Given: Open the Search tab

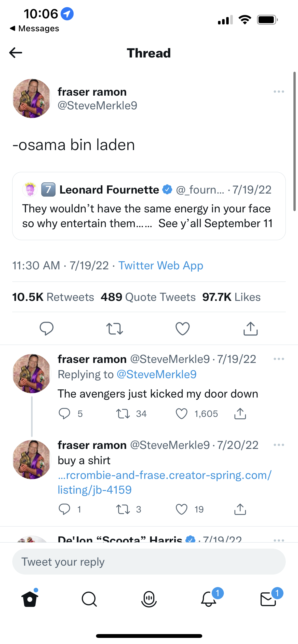Looking at the screenshot, I should coord(89,599).
